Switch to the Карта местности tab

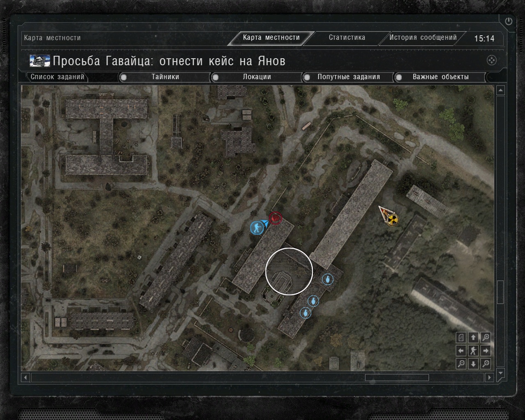tap(271, 38)
